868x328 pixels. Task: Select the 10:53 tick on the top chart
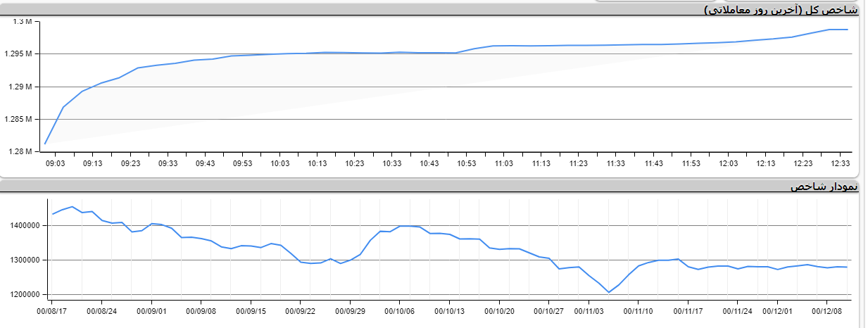pos(466,163)
